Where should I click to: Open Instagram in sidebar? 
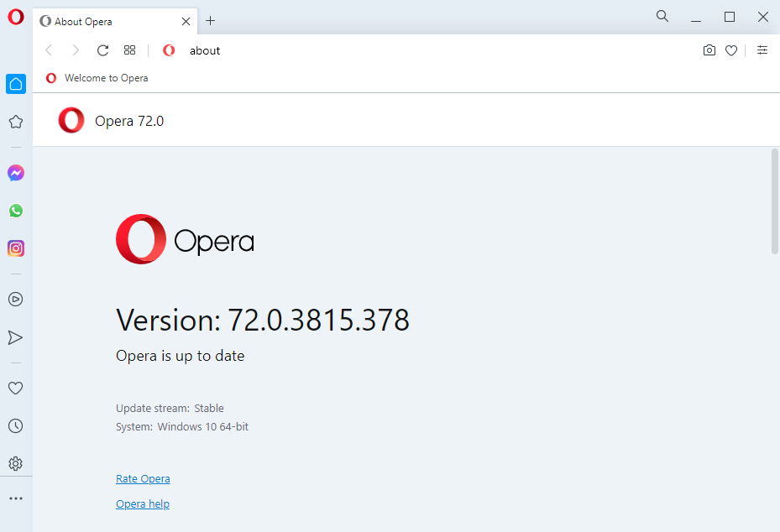click(x=16, y=248)
